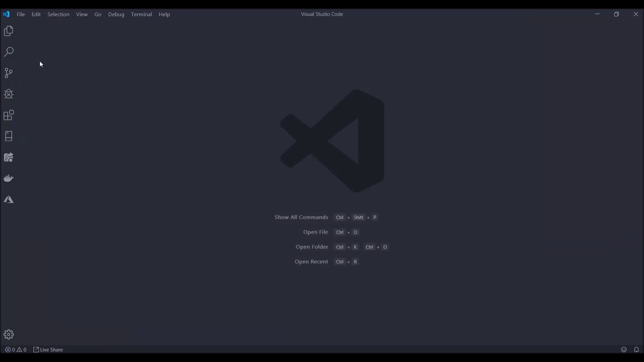644x362 pixels.
Task: Open the Debug view bug icon
Action: (x=9, y=94)
